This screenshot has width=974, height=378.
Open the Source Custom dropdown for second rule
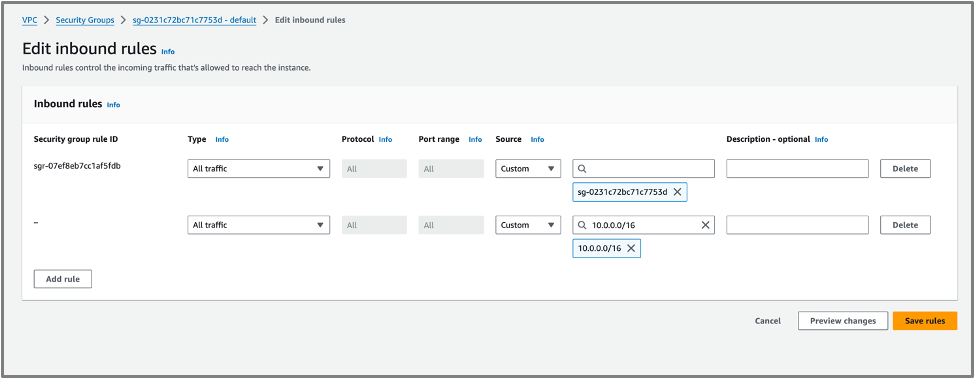528,225
